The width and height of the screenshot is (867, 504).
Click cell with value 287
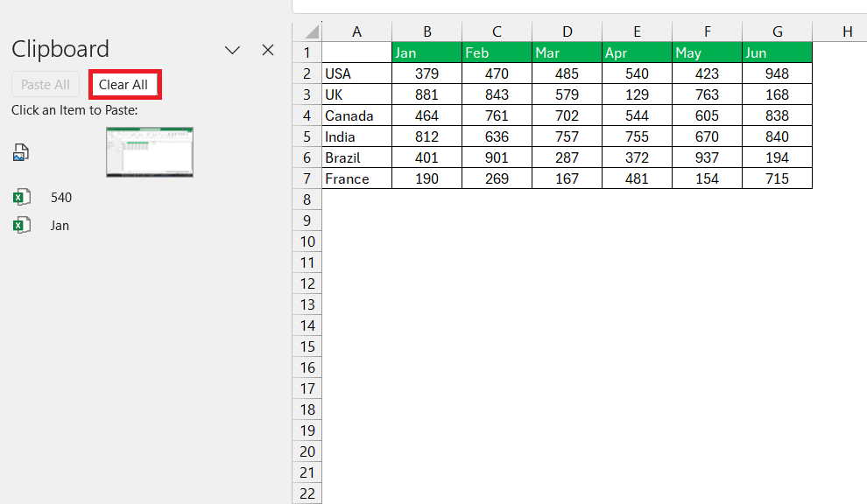(x=567, y=157)
